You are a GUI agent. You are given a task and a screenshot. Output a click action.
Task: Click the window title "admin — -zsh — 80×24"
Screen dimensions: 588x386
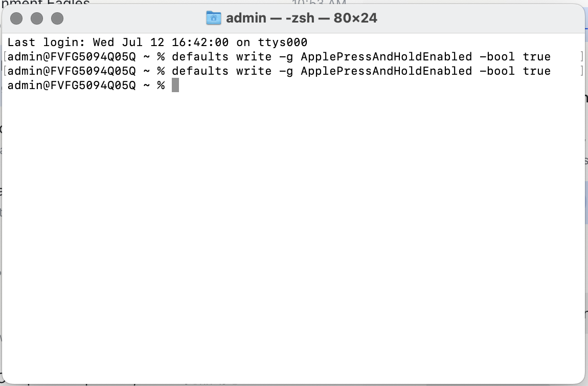[301, 18]
